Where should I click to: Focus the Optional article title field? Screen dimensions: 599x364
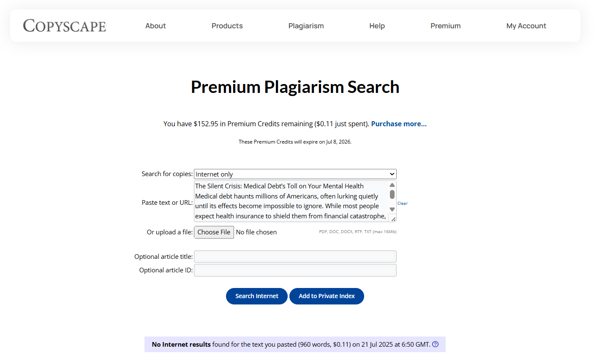[x=295, y=257]
